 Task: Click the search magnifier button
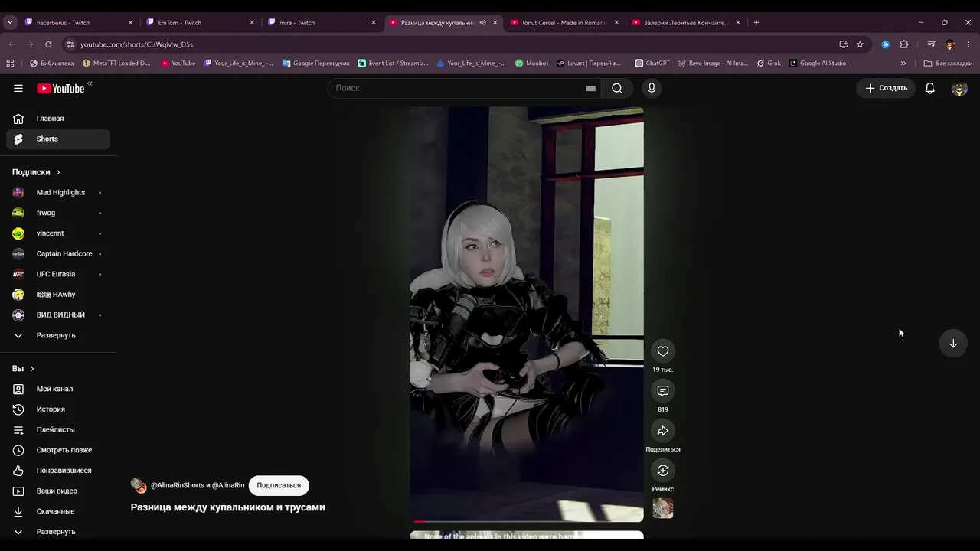[x=617, y=88]
